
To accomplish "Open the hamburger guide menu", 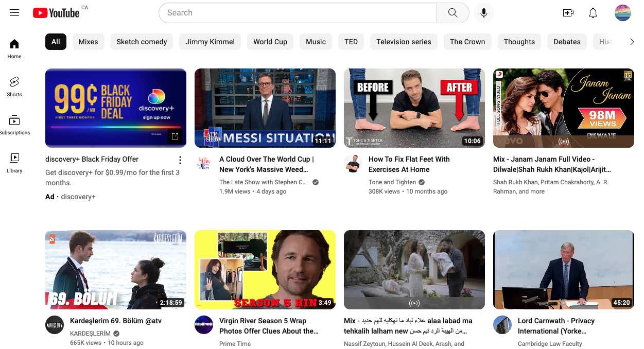I will [14, 13].
